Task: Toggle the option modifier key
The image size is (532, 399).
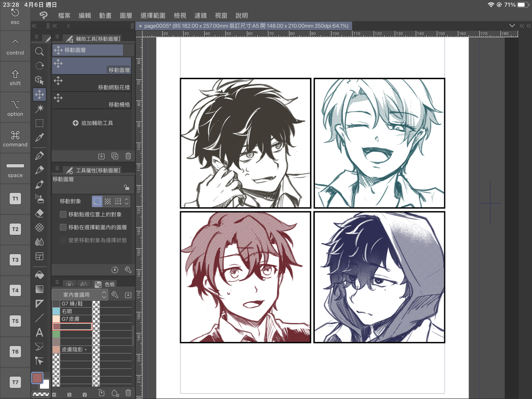Action: point(15,108)
